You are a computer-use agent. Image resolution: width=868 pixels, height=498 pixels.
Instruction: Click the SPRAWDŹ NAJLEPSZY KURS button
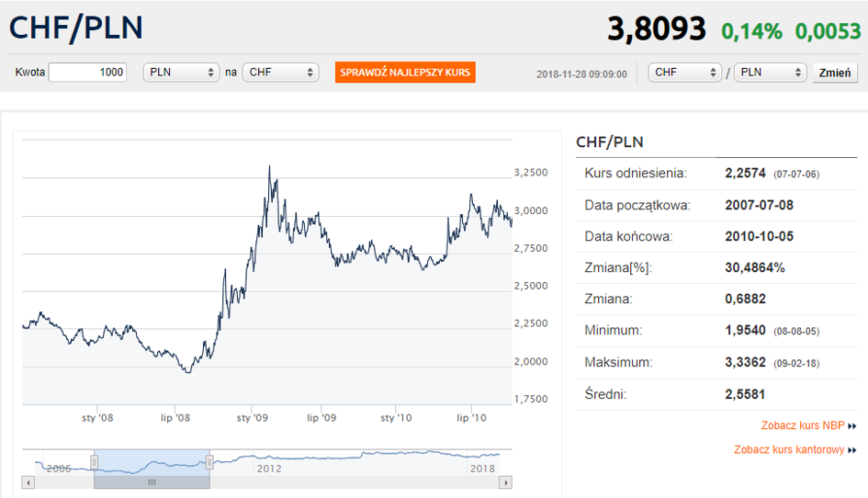click(405, 72)
